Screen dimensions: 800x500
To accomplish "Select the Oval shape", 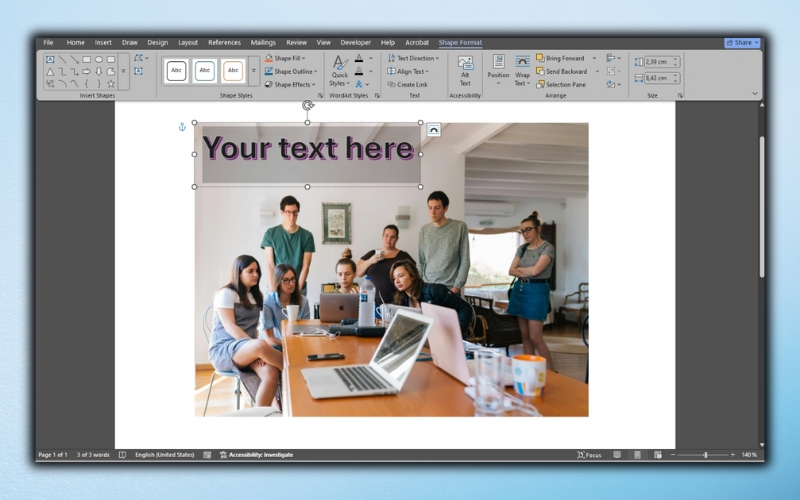I will pos(99,59).
